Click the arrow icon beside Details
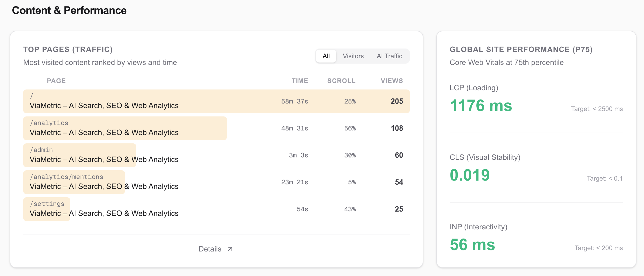This screenshot has width=644, height=276. [x=230, y=249]
